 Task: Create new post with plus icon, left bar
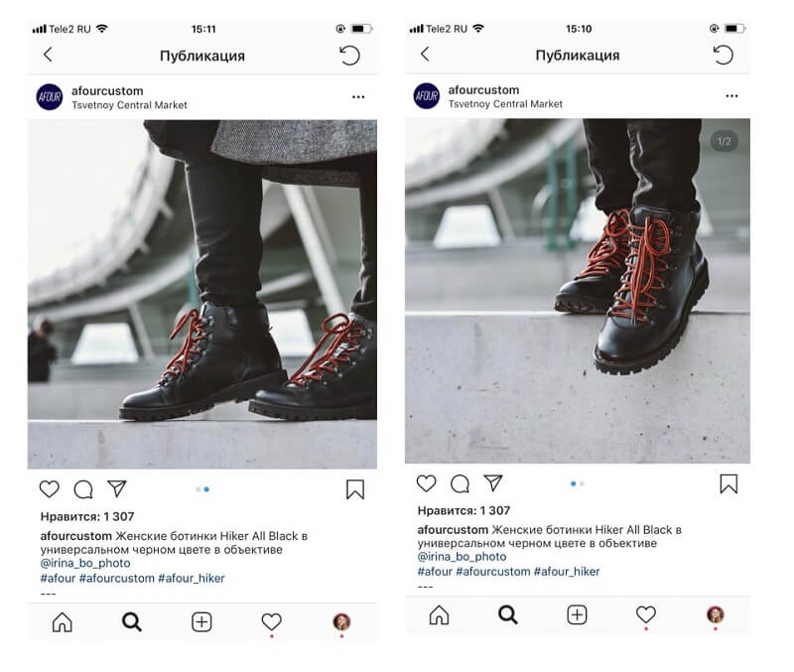(x=201, y=621)
